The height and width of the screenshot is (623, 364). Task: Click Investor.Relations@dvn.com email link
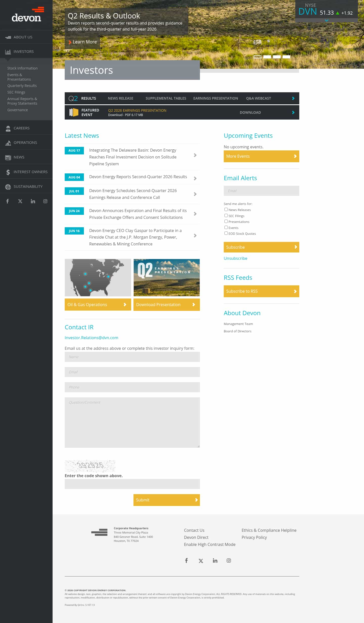coord(91,338)
